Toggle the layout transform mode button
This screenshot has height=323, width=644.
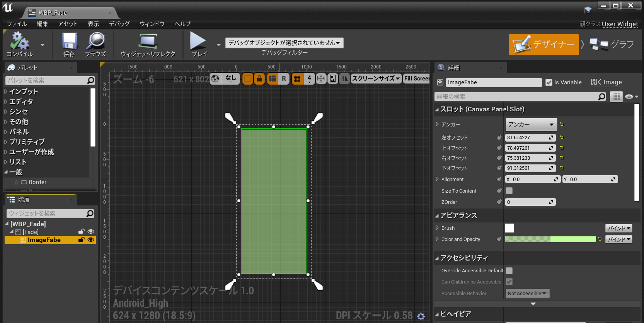[x=273, y=79]
